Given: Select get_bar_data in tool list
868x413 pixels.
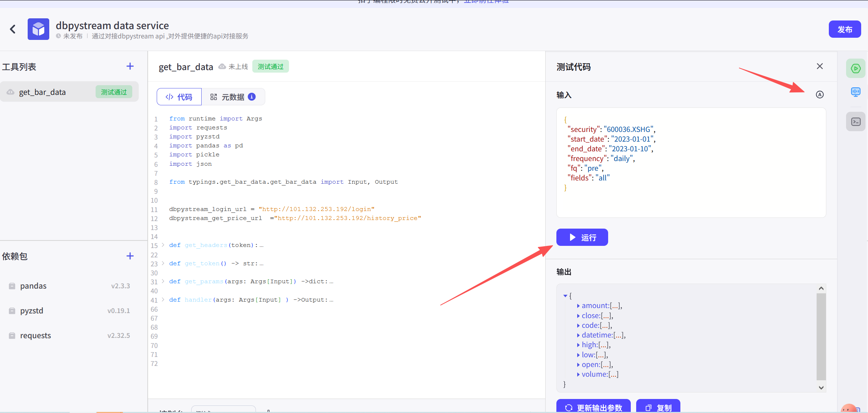Looking at the screenshot, I should click(x=42, y=92).
